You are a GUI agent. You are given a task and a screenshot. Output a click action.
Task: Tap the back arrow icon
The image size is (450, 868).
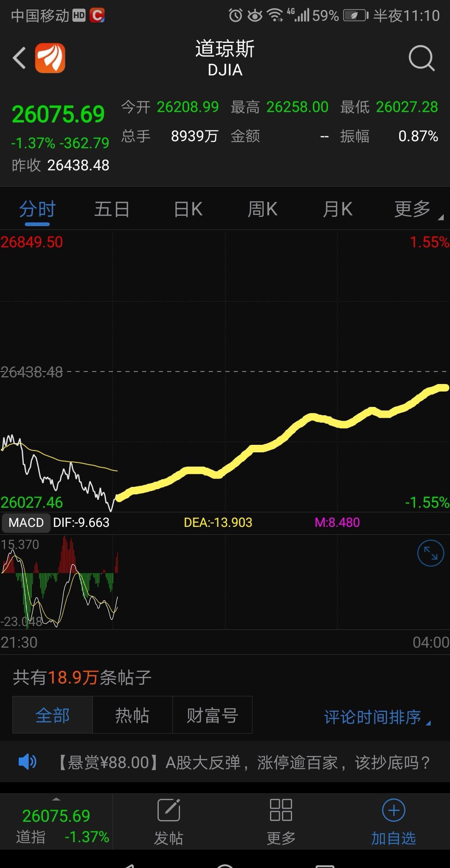(x=19, y=58)
